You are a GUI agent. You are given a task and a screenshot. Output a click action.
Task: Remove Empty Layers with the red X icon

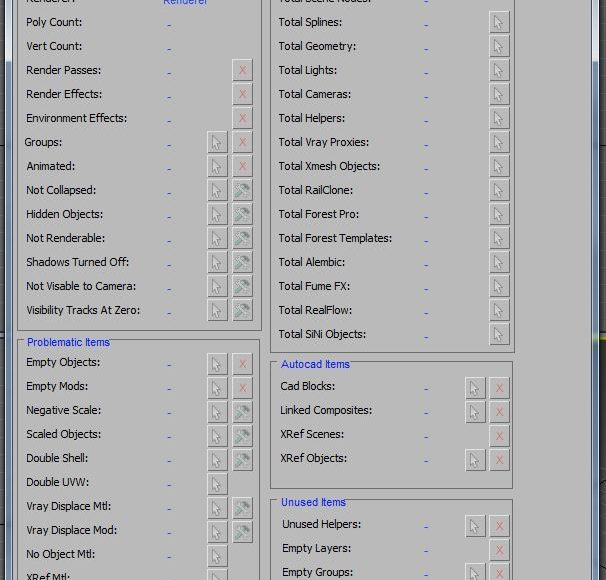pyautogui.click(x=499, y=550)
